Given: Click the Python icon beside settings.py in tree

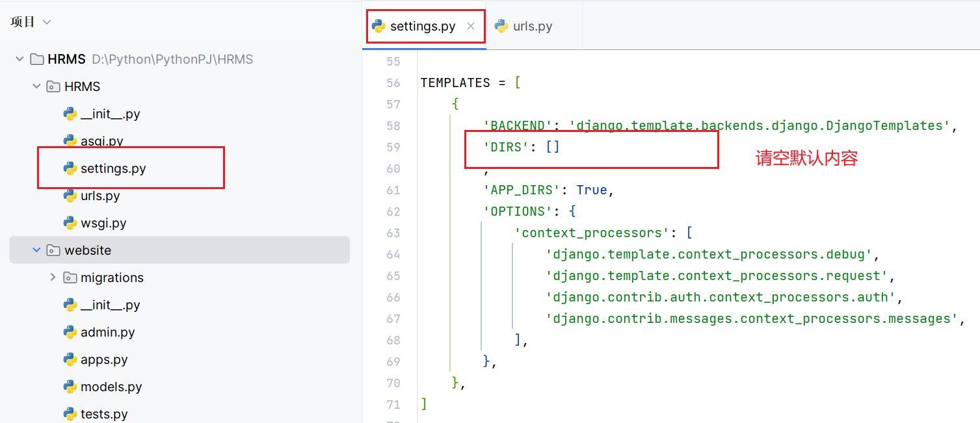Looking at the screenshot, I should click(70, 169).
